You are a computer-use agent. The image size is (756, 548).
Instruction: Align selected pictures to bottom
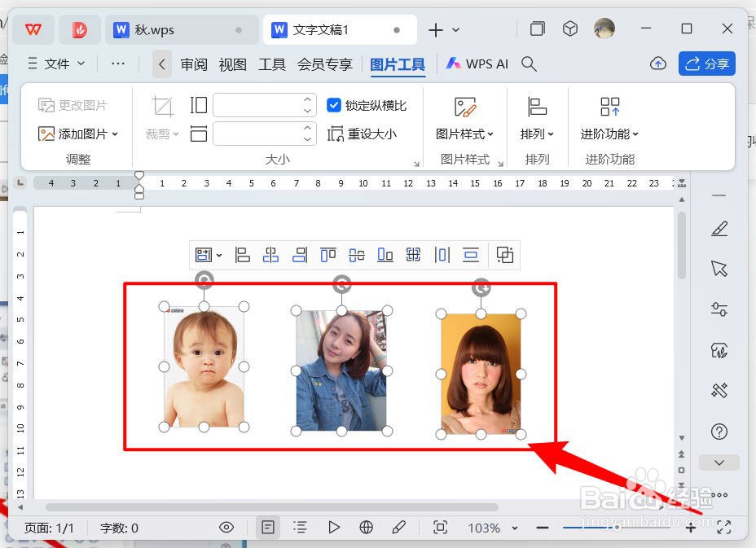385,255
